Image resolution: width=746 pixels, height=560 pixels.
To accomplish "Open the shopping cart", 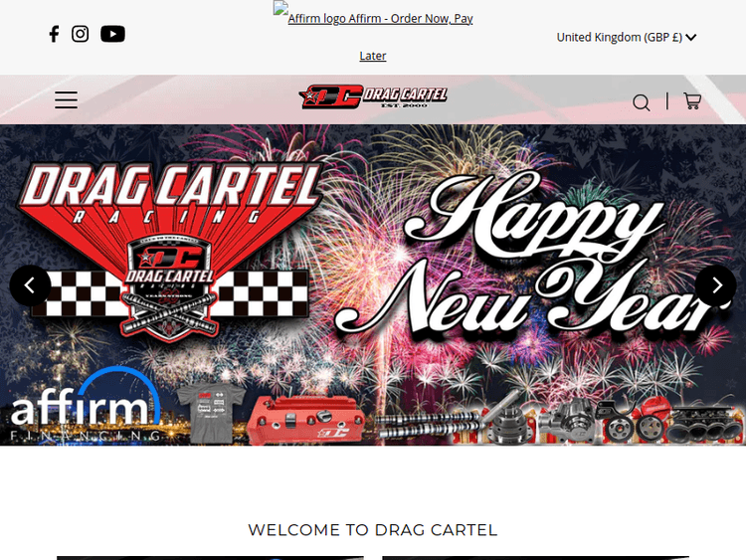I will click(x=692, y=101).
